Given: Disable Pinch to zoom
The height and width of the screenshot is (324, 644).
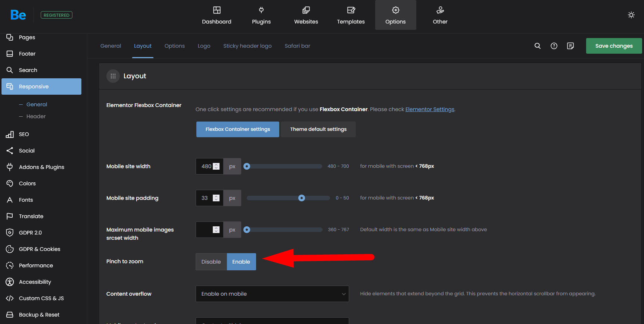Looking at the screenshot, I should coord(211,262).
